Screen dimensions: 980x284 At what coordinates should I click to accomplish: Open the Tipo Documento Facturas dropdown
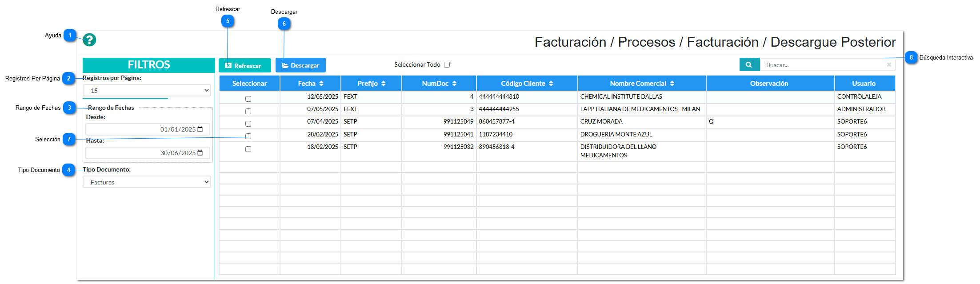point(147,182)
